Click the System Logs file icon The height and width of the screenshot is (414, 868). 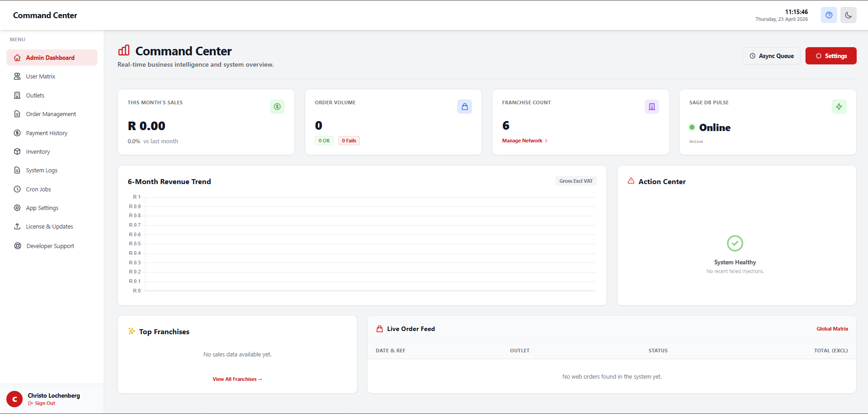click(17, 170)
